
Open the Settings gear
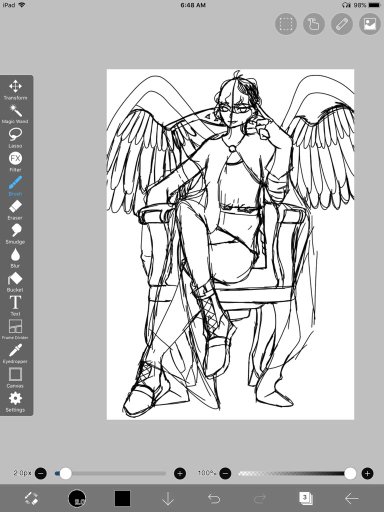point(15,402)
